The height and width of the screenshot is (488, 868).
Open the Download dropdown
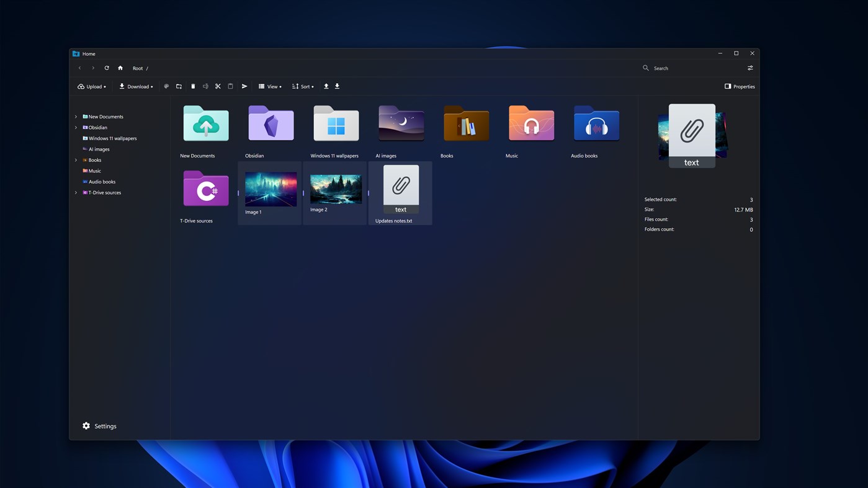[x=136, y=86]
